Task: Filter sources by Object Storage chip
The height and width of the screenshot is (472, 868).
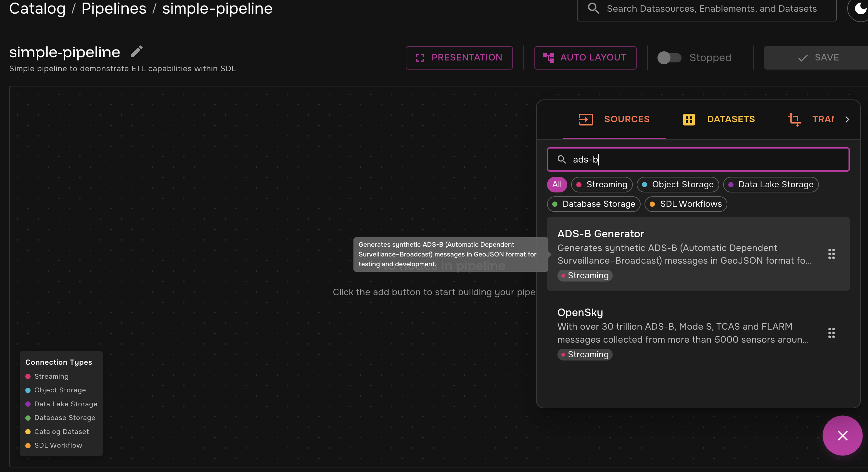Action: click(678, 184)
